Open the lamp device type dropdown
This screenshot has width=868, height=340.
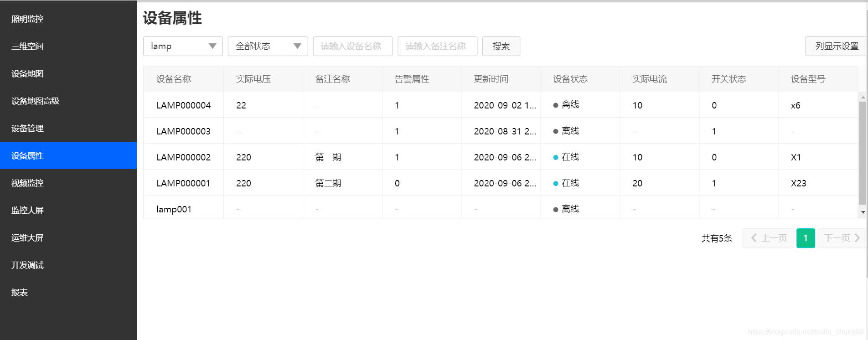[x=183, y=46]
